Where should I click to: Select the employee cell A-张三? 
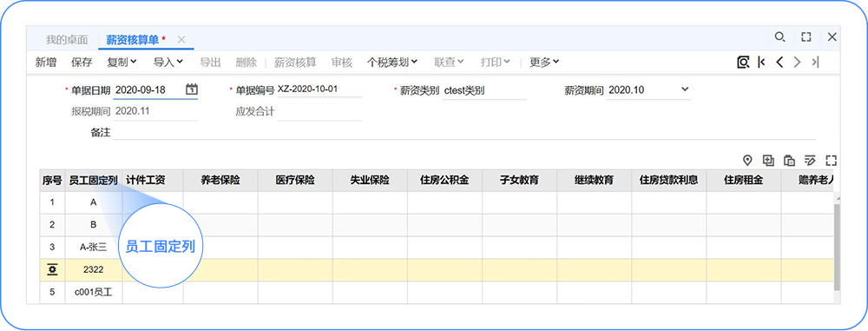pyautogui.click(x=94, y=248)
